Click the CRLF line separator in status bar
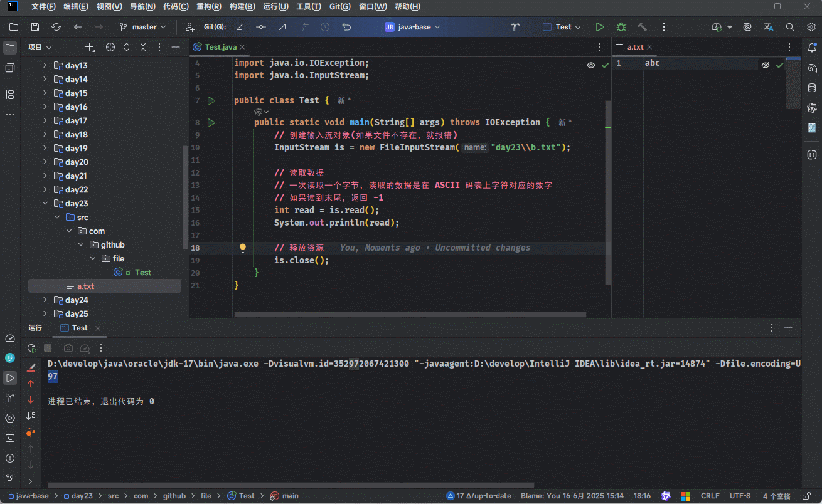The height and width of the screenshot is (504, 822). click(x=710, y=496)
